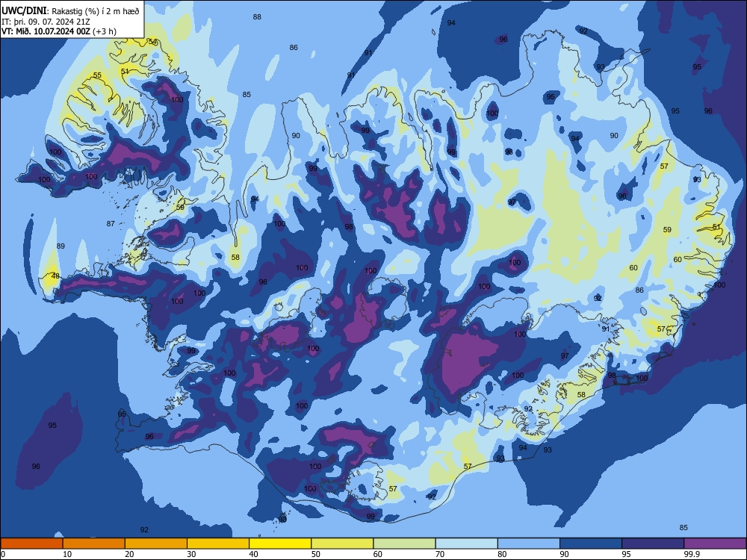Click the amber 20–30 legend swatch

(156, 544)
